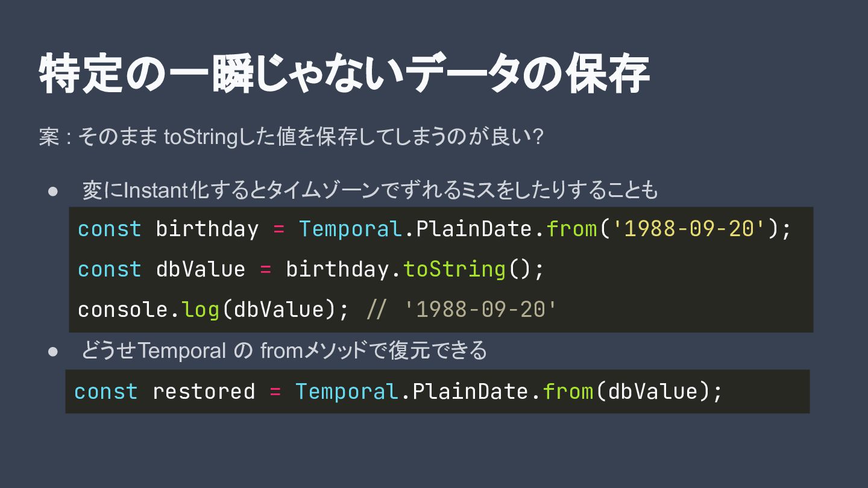Click the green 'log' in console.log
Image resolution: width=868 pixels, height=488 pixels.
[201, 310]
